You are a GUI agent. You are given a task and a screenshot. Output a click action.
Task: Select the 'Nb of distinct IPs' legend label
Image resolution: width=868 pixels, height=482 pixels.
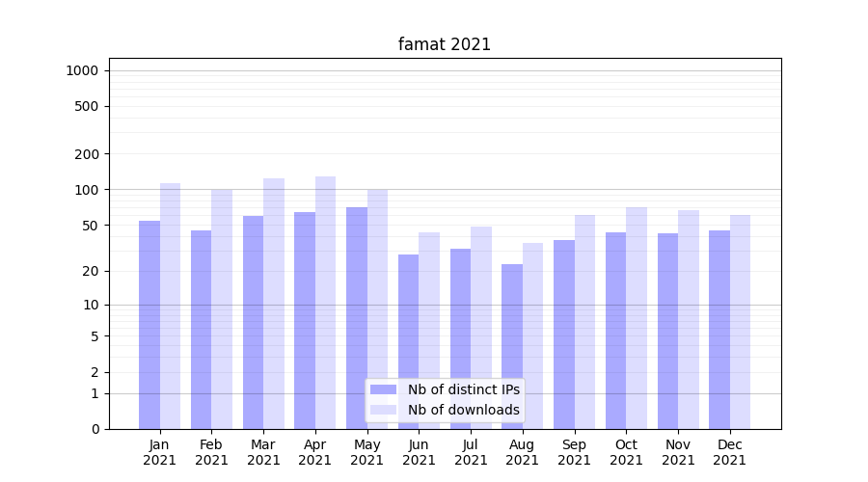point(463,389)
